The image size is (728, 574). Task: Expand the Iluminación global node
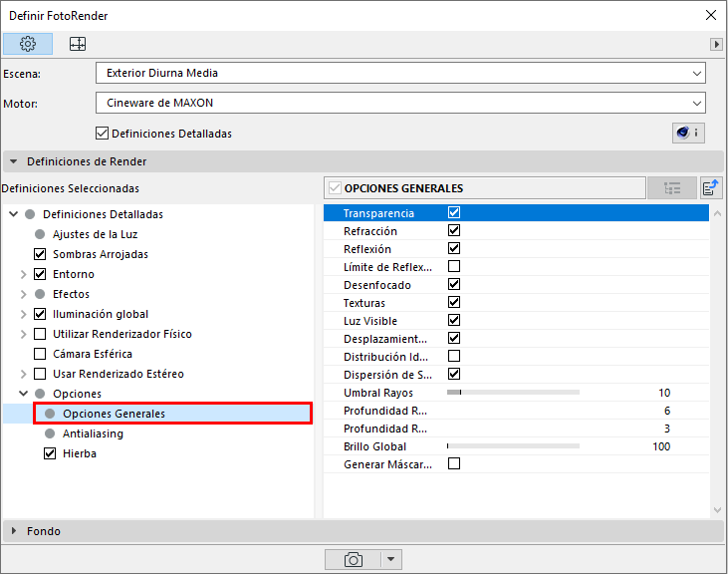click(24, 314)
